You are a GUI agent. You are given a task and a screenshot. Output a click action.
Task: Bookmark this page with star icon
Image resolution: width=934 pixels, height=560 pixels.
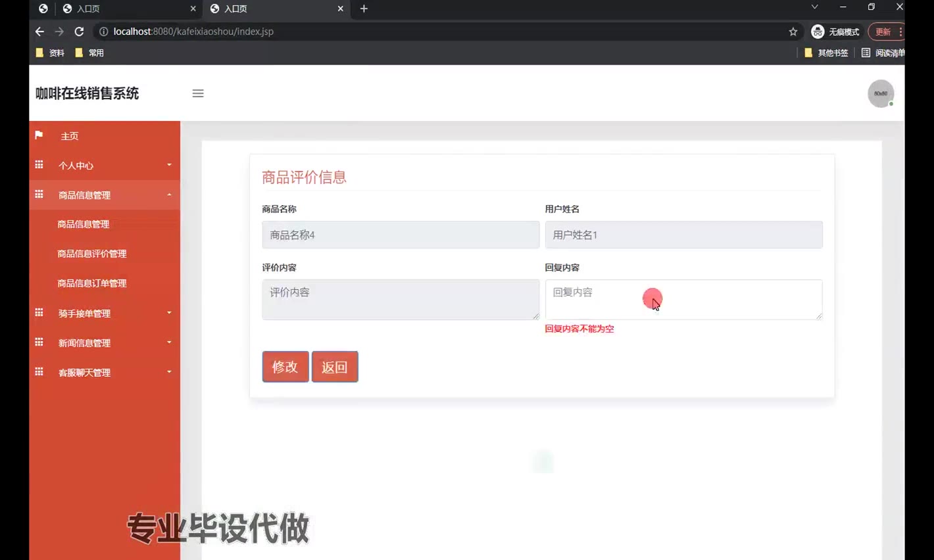pos(793,32)
